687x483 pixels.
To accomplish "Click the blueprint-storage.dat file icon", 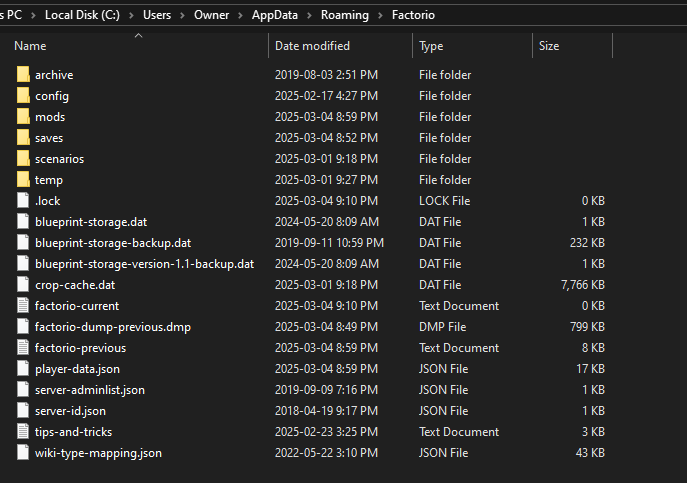I will click(23, 221).
